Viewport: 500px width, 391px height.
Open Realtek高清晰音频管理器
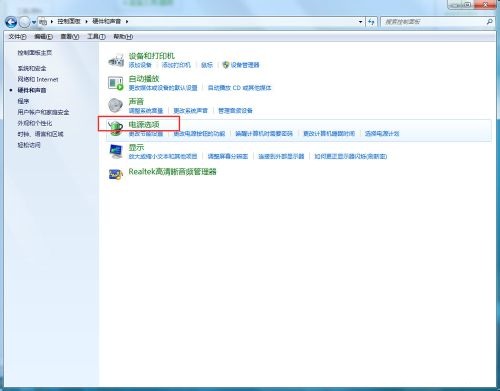(173, 172)
